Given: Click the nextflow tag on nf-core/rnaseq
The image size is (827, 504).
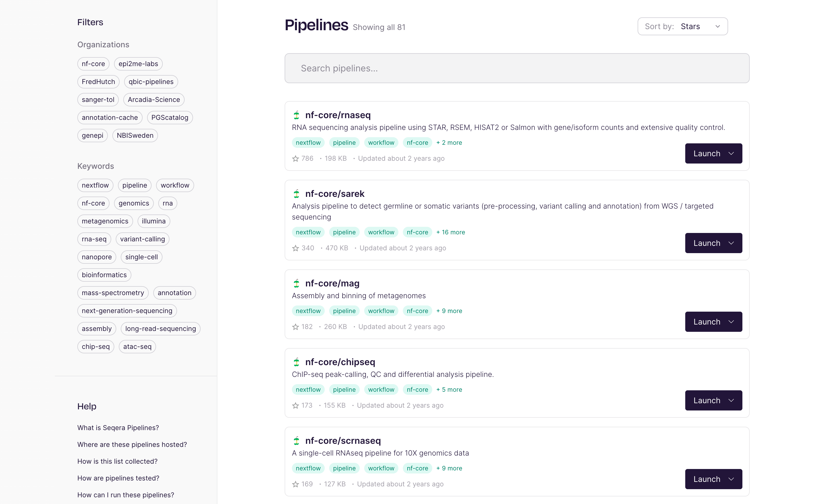Looking at the screenshot, I should (308, 143).
